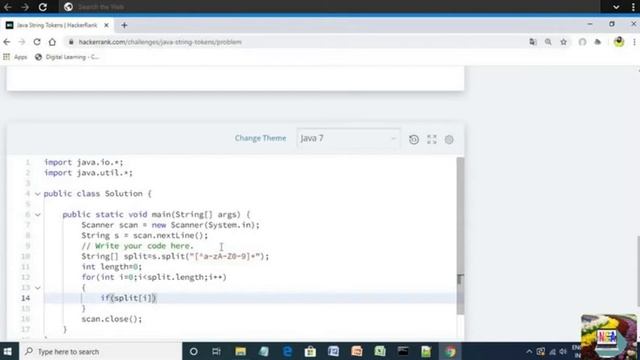
Task: Collapse the for-loop block fold arrow
Action: click(x=38, y=288)
